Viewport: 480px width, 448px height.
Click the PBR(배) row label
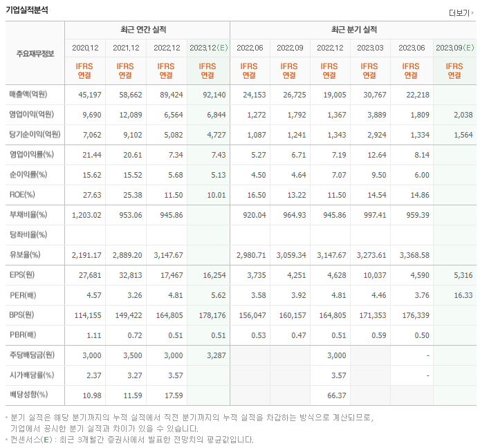23,335
